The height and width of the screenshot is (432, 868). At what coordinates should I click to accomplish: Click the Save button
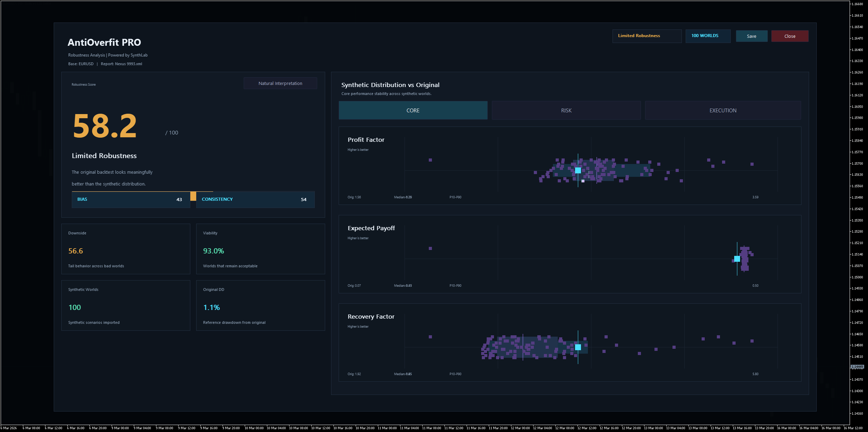[752, 36]
